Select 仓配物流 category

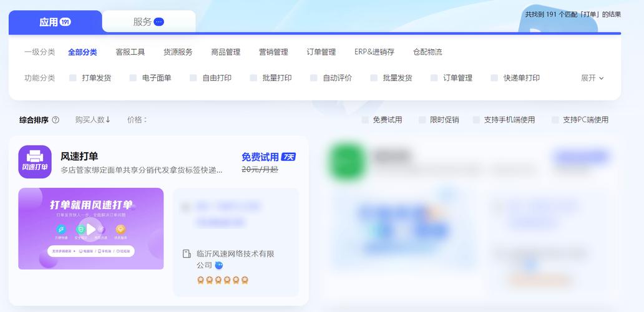pos(427,52)
